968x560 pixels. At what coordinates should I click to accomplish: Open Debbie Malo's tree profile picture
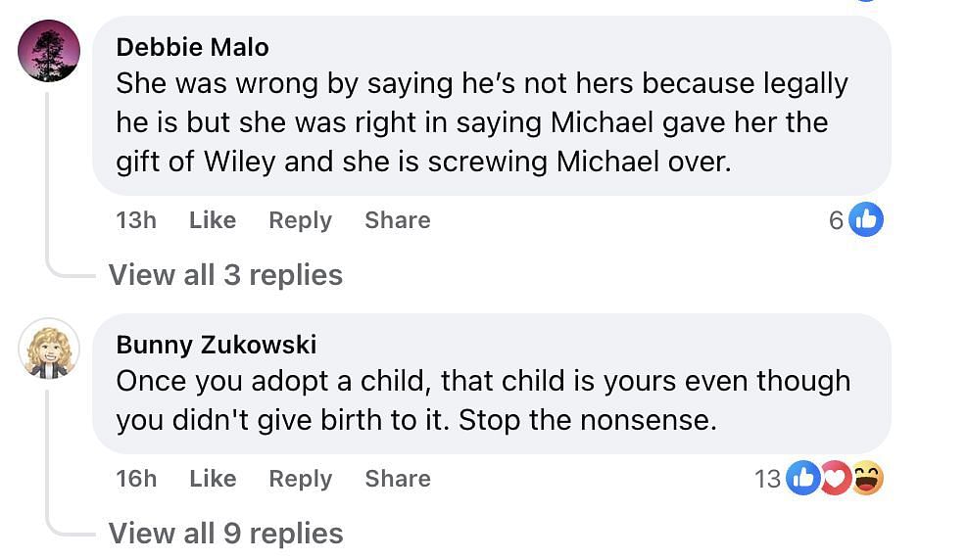click(x=49, y=50)
